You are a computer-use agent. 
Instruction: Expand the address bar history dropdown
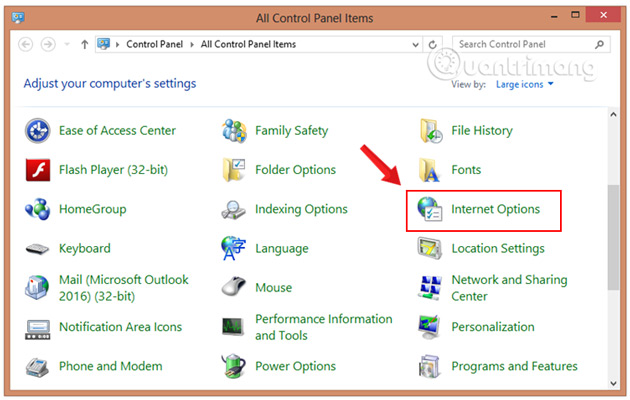[414, 45]
